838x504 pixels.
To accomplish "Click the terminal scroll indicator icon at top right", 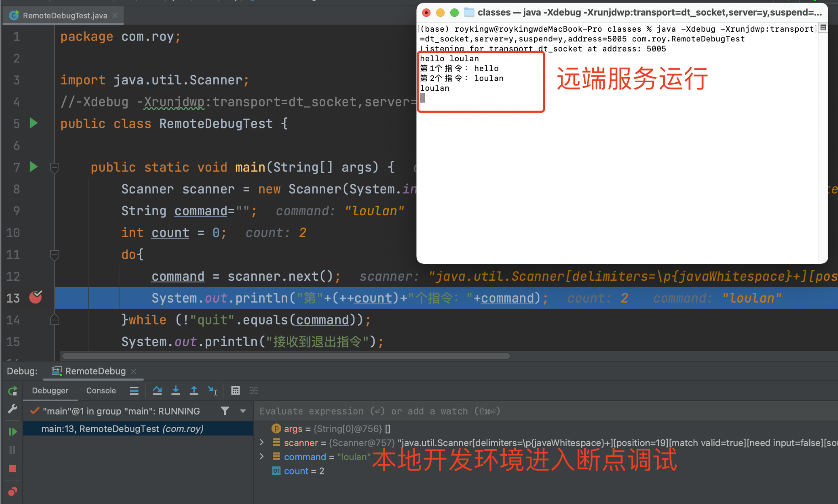I will coord(823,28).
